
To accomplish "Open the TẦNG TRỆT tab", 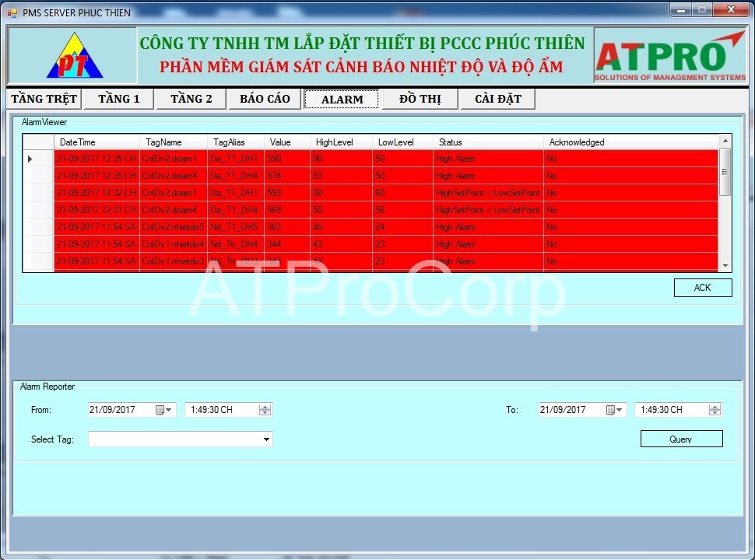I will pos(44,99).
